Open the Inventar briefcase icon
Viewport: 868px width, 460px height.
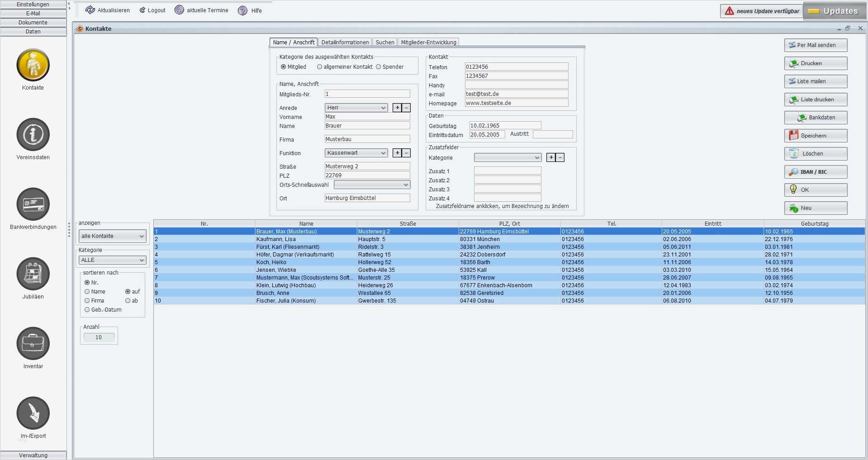33,344
